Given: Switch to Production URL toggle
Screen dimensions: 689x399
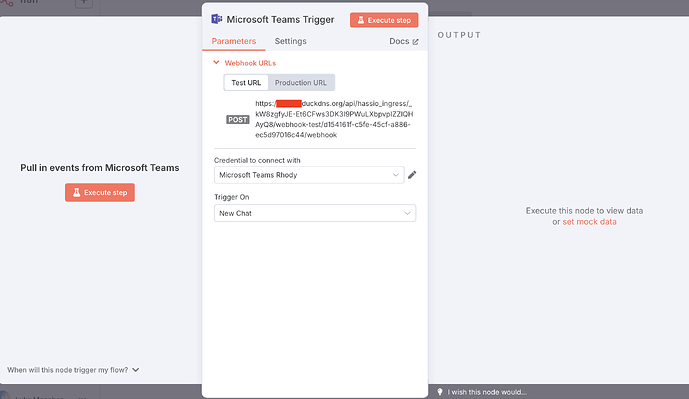Looking at the screenshot, I should [x=301, y=83].
